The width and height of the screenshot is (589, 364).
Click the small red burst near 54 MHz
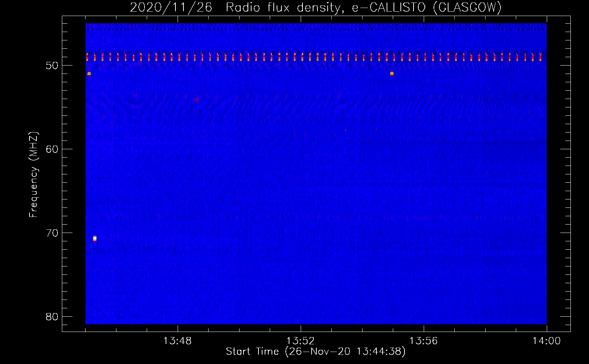coord(197,99)
